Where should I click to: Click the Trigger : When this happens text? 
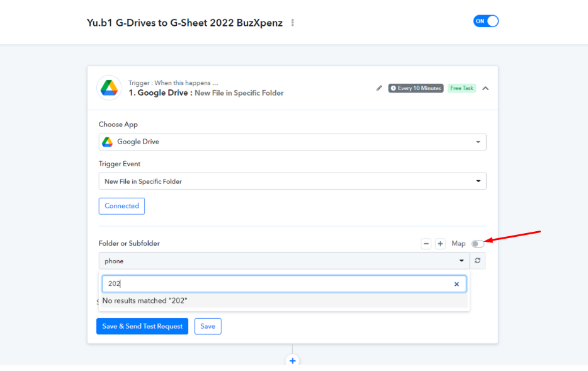click(173, 83)
